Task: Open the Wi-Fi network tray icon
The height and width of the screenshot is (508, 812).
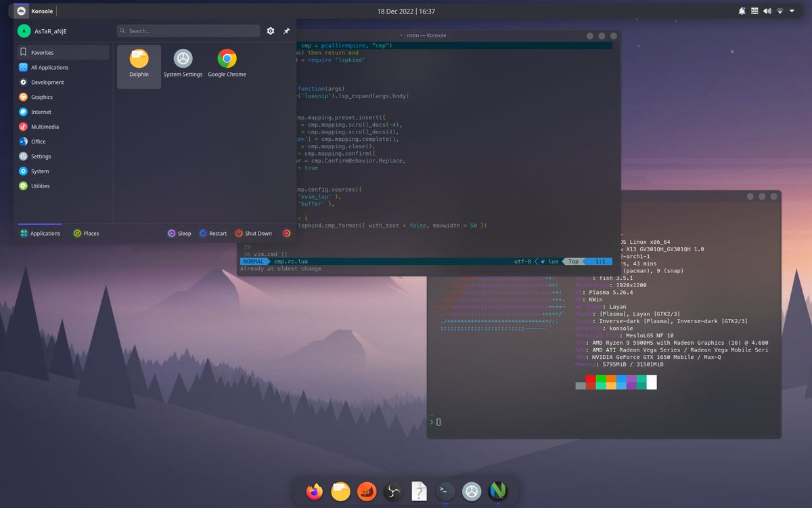Action: pyautogui.click(x=780, y=11)
